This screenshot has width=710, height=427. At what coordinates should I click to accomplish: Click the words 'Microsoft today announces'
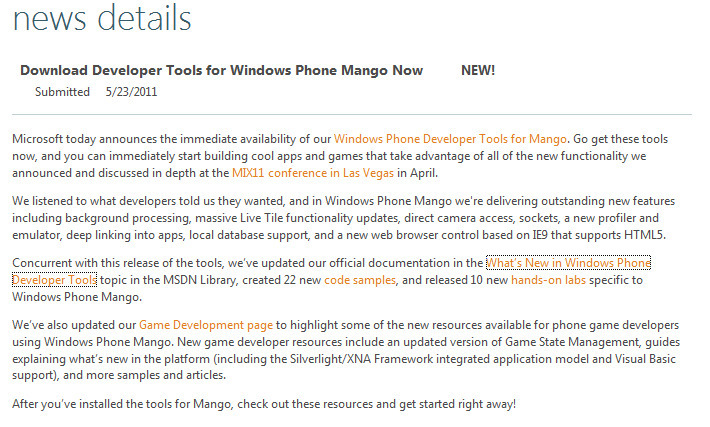tap(84, 139)
